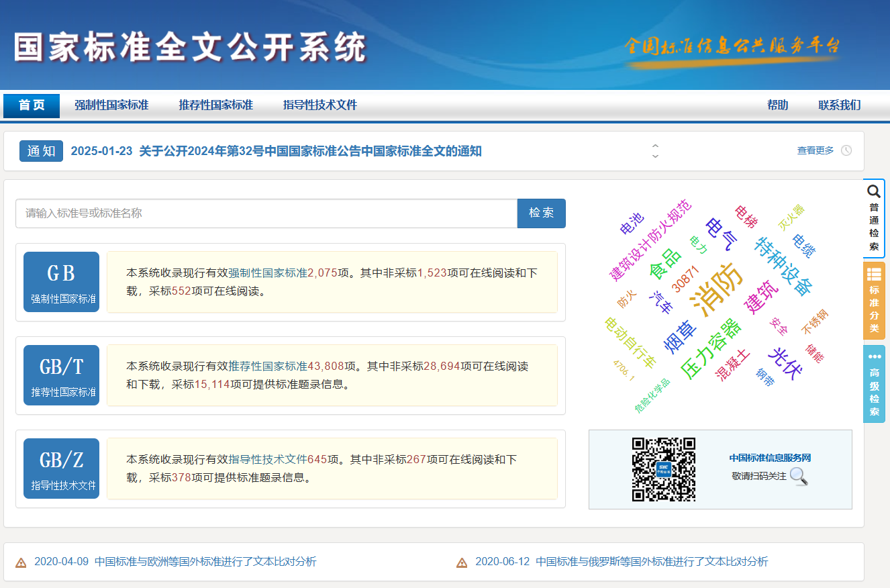Switch to the 指导性技术文件 tab
Image resolution: width=890 pixels, height=588 pixels.
coord(320,105)
